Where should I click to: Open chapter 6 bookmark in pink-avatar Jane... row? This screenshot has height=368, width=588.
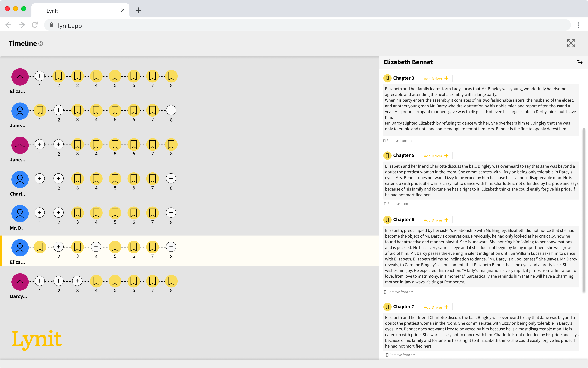tap(134, 144)
